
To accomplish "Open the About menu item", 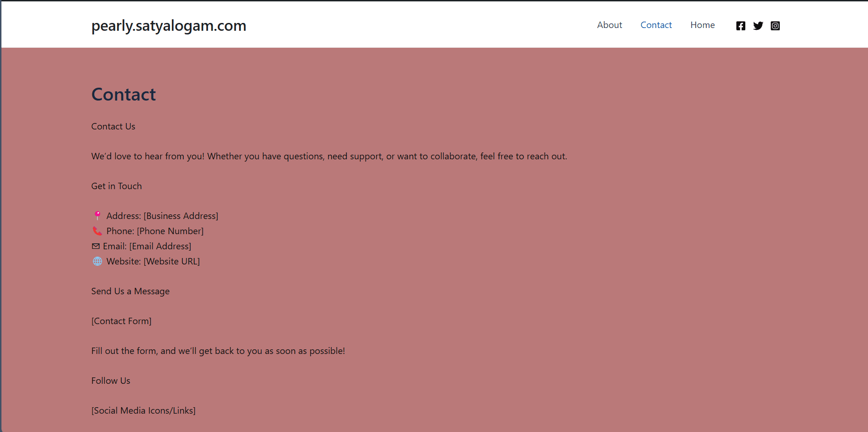I will pos(609,25).
